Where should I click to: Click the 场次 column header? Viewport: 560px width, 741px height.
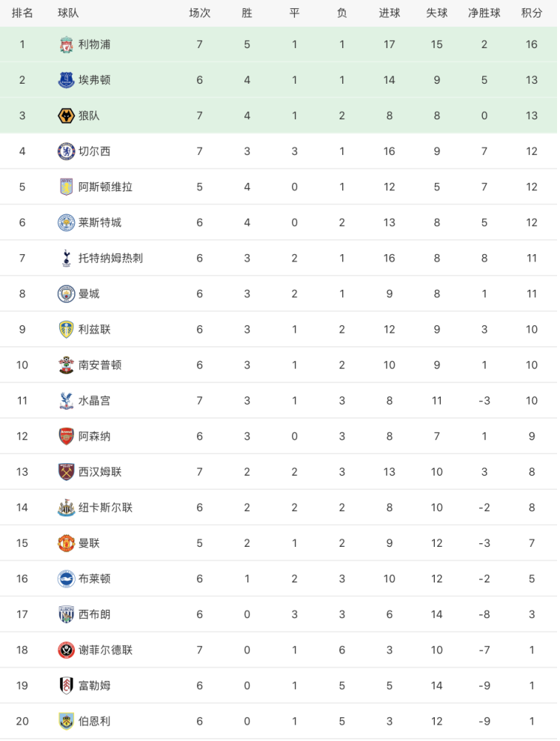click(x=199, y=13)
